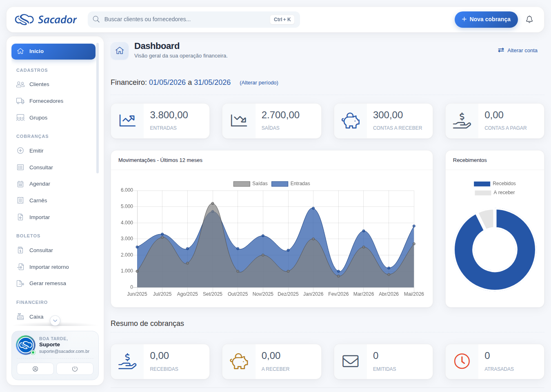Click the Nova cobrança button
This screenshot has width=551, height=392.
tap(486, 19)
